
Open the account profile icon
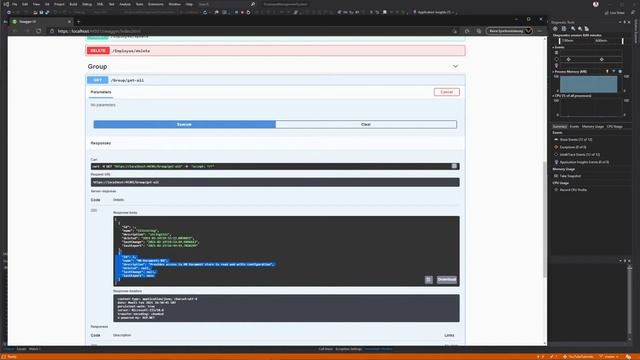click(x=596, y=4)
